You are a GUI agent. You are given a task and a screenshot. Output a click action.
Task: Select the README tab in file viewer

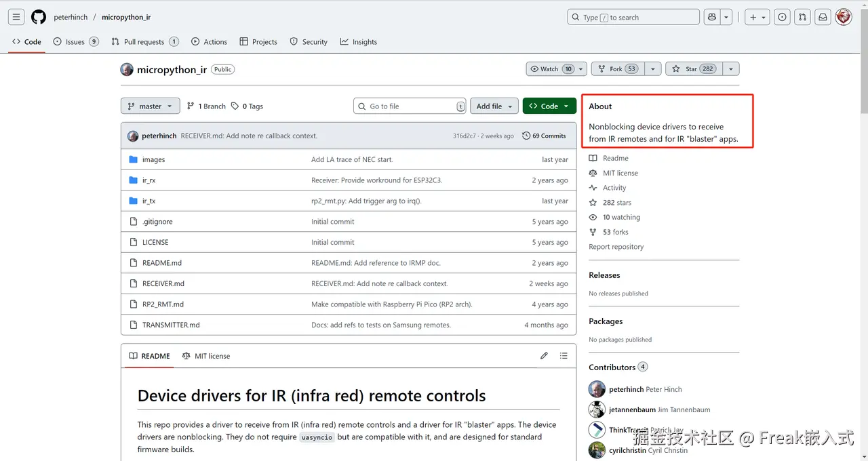tap(149, 356)
